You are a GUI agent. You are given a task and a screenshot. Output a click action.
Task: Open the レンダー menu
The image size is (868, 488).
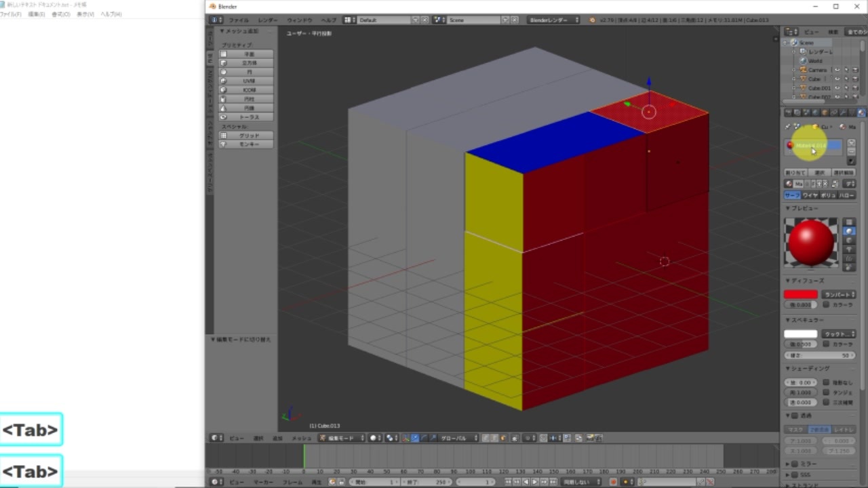point(267,20)
